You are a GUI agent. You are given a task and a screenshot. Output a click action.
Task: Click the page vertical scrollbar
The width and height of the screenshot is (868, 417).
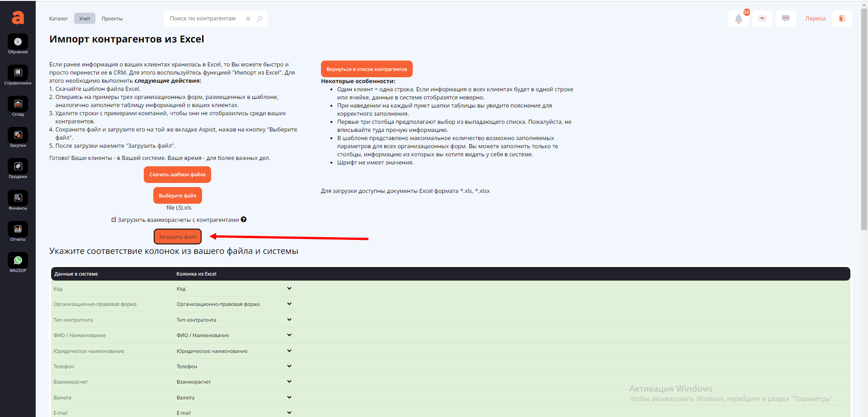[864, 136]
